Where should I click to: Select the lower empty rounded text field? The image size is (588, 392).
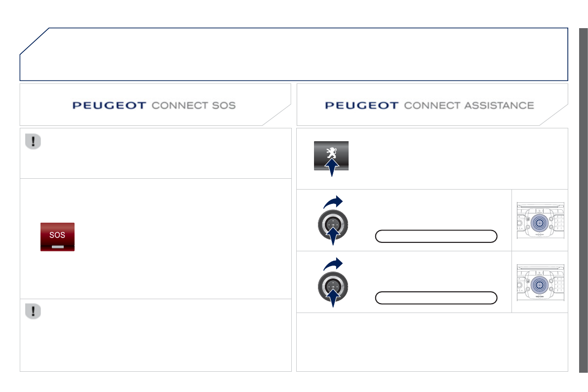pos(435,298)
